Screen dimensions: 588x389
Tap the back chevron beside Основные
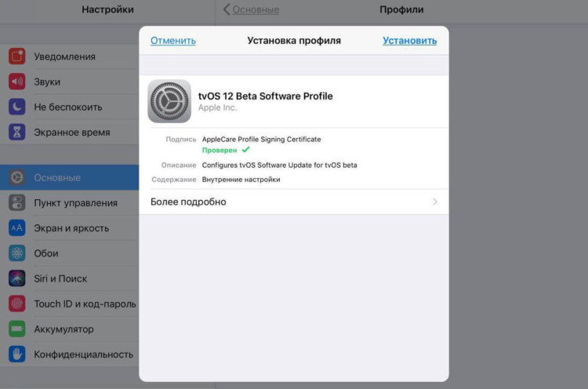coord(227,9)
